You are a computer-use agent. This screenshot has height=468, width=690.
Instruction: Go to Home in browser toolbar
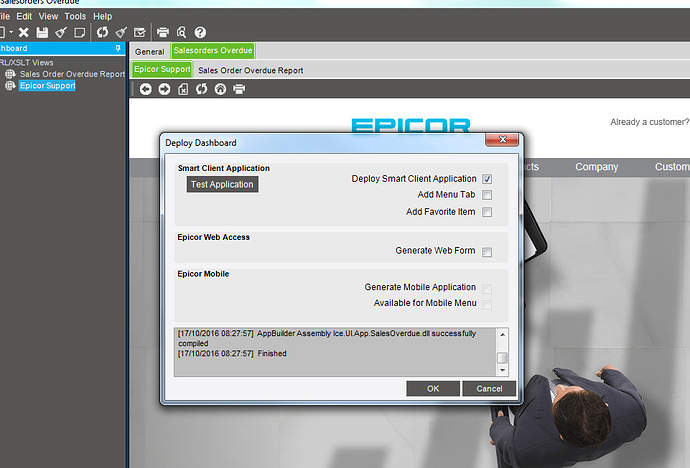point(220,89)
